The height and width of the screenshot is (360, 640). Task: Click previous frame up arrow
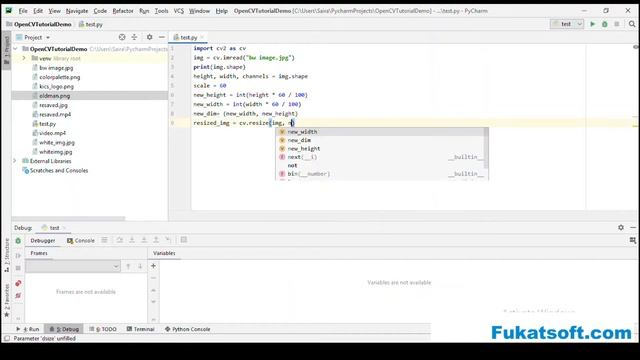pos(128,267)
